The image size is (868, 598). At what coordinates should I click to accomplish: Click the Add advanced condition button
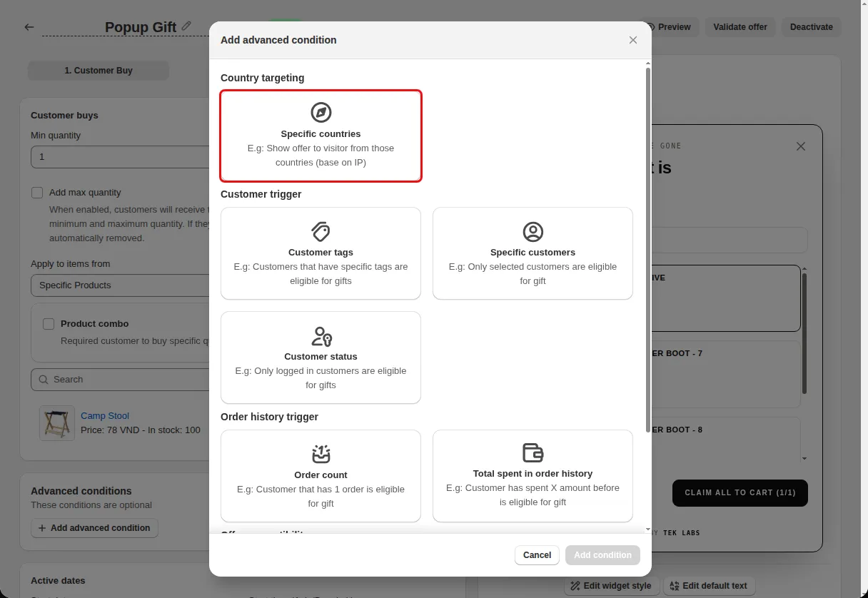point(94,528)
